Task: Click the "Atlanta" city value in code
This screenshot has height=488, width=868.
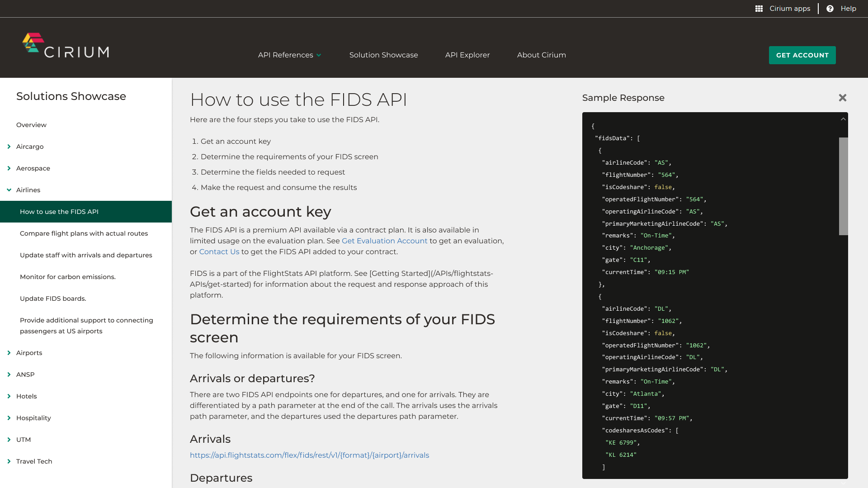Action: click(x=646, y=393)
